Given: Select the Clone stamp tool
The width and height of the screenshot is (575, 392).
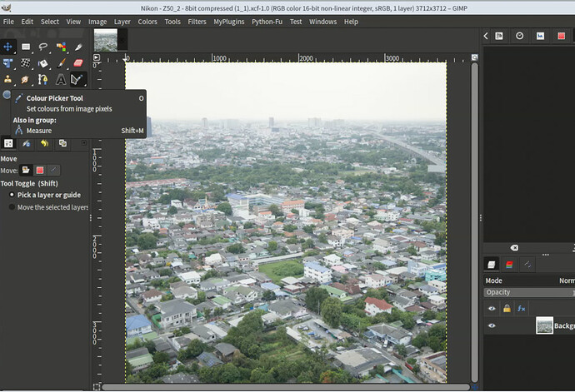Looking at the screenshot, I should (7, 79).
